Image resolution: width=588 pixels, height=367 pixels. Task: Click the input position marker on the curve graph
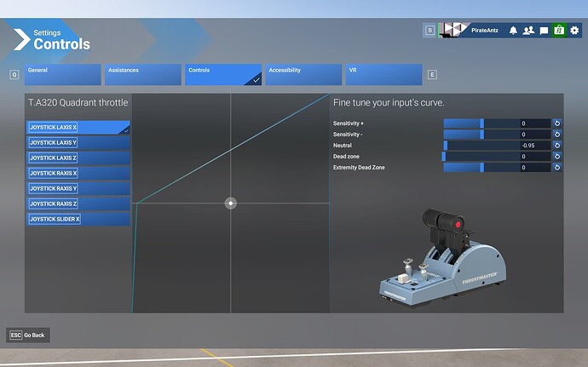[x=231, y=204]
